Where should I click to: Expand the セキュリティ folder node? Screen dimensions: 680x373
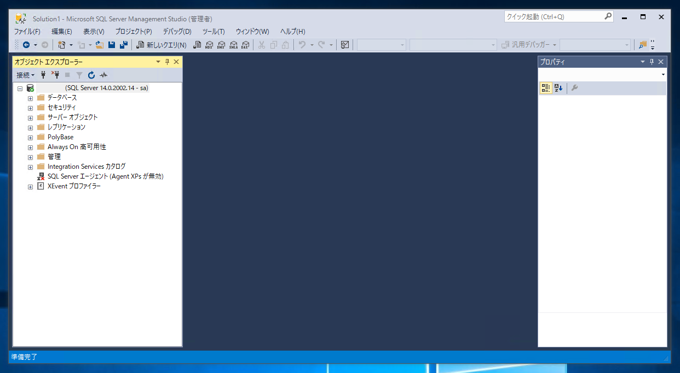[30, 108]
